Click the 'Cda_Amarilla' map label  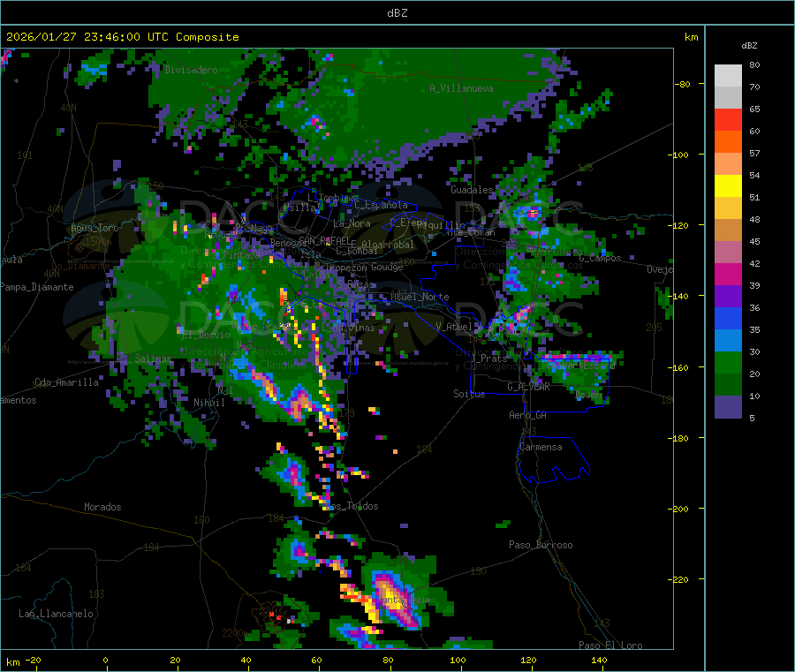pos(66,382)
